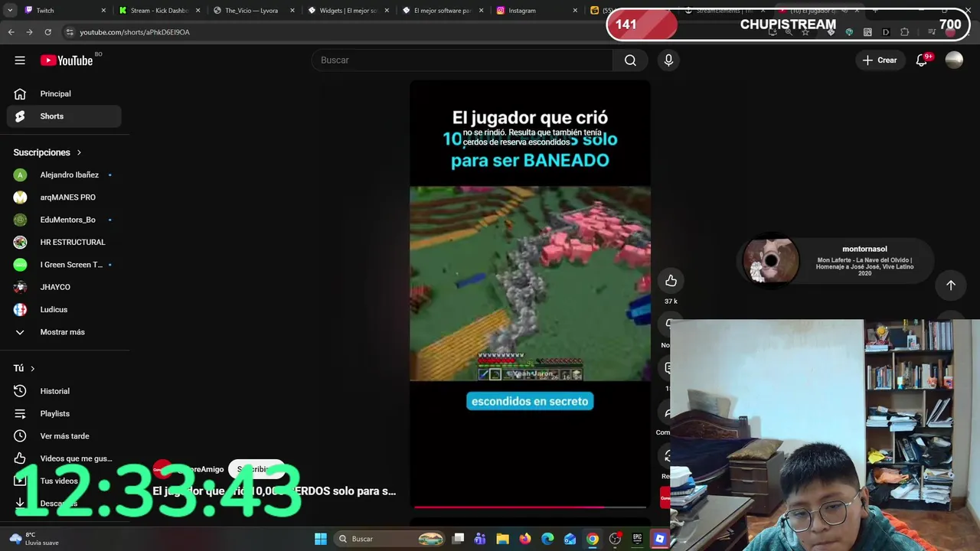
Task: Seek on the Short's red progress bar
Action: click(x=530, y=507)
